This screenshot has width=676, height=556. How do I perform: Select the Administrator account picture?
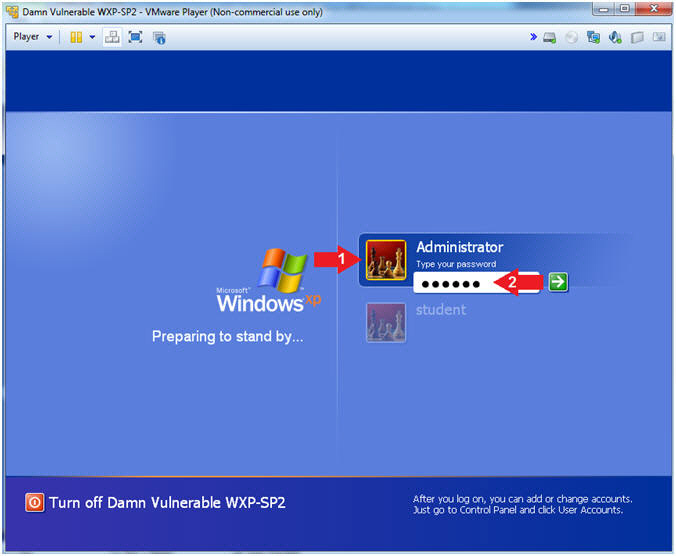click(386, 260)
